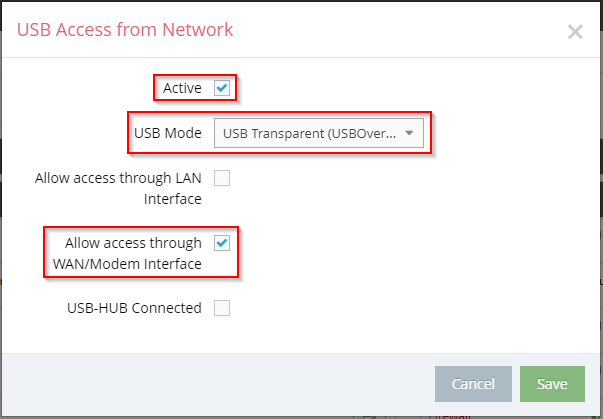Uncheck the Active checkbox

[x=222, y=88]
